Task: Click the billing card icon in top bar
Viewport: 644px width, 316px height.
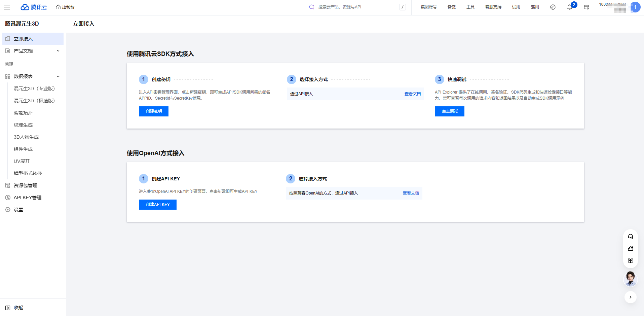Action: (x=586, y=7)
